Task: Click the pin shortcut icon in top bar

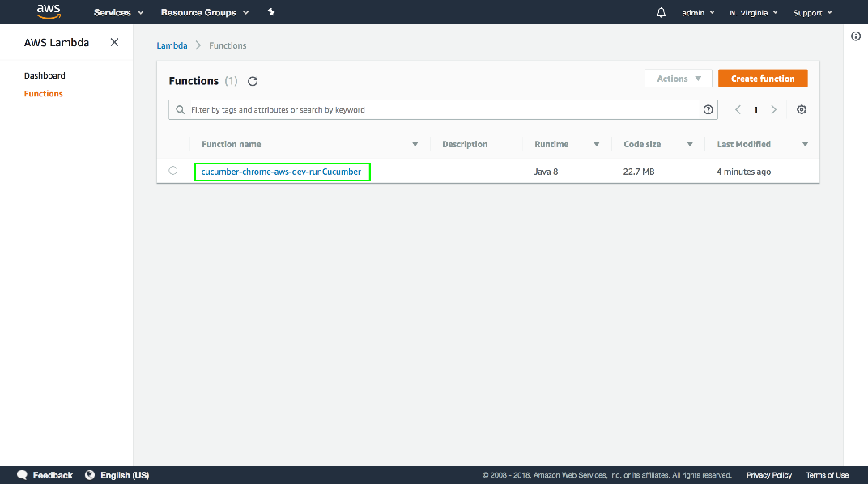Action: coord(271,12)
